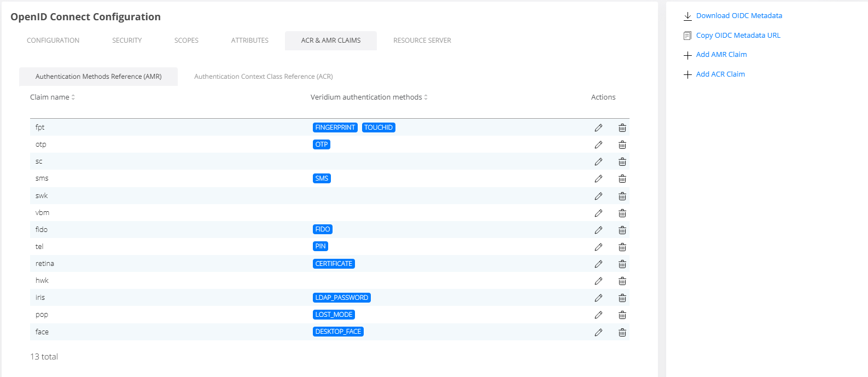
Task: Remove the fido claim using the trash icon
Action: pos(622,230)
